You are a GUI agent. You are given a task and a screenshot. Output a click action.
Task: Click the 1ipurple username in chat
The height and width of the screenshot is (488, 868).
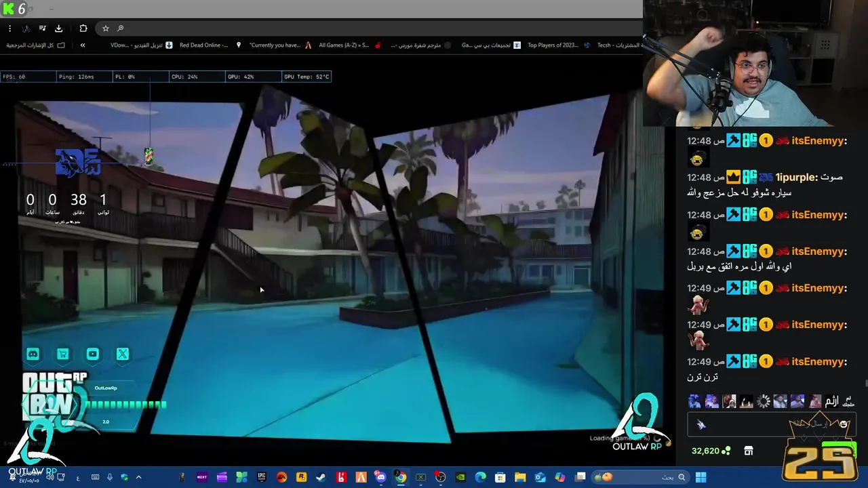tap(796, 177)
